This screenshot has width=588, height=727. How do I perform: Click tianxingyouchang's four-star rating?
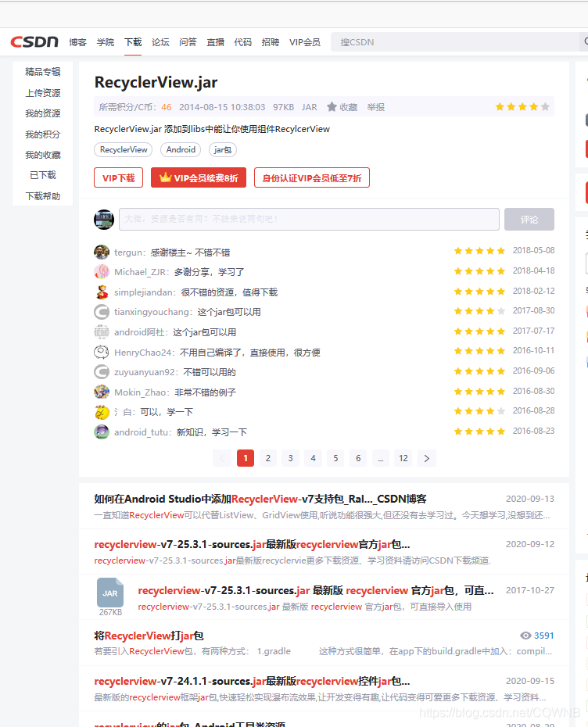click(x=479, y=311)
